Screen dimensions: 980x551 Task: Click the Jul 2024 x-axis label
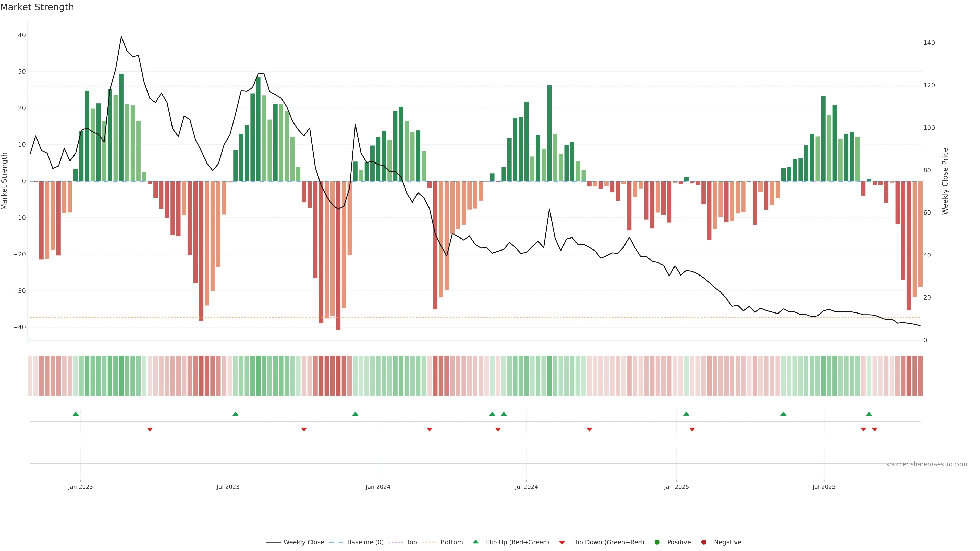click(526, 487)
